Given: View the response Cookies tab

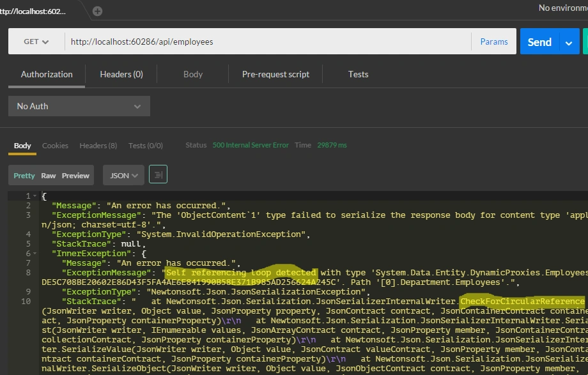Looking at the screenshot, I should 55,146.
